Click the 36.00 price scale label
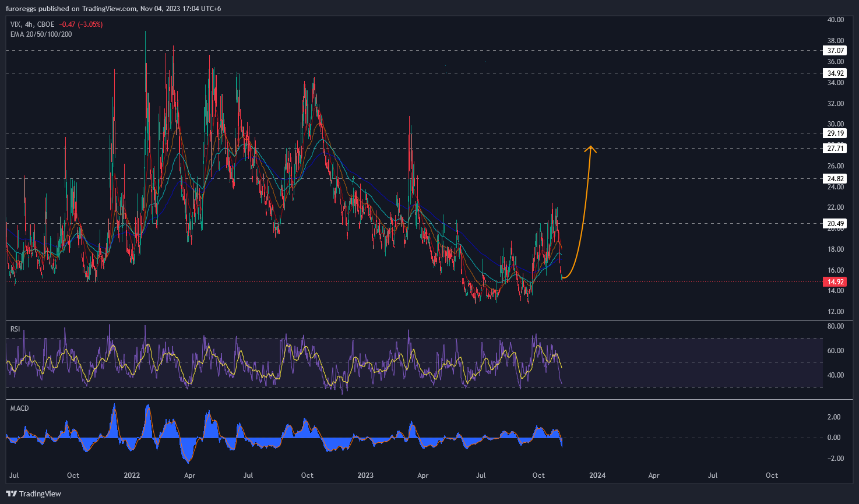 tap(836, 62)
